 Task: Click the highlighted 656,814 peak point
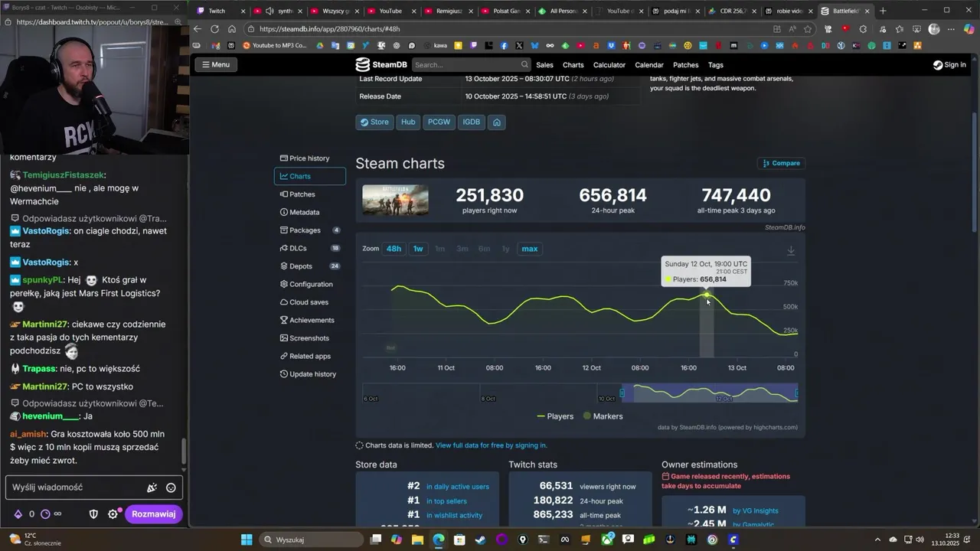(706, 295)
